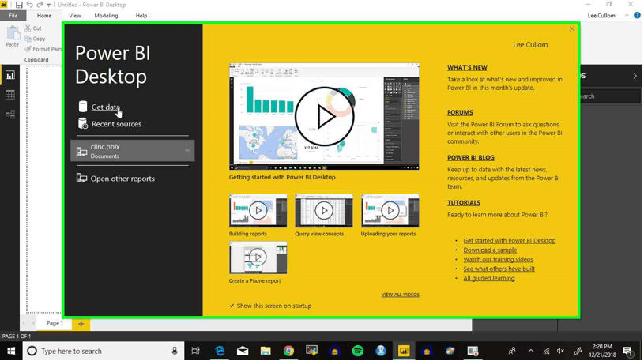Select Data view icon in left sidebar
This screenshot has height=361, width=644.
pos(9,95)
